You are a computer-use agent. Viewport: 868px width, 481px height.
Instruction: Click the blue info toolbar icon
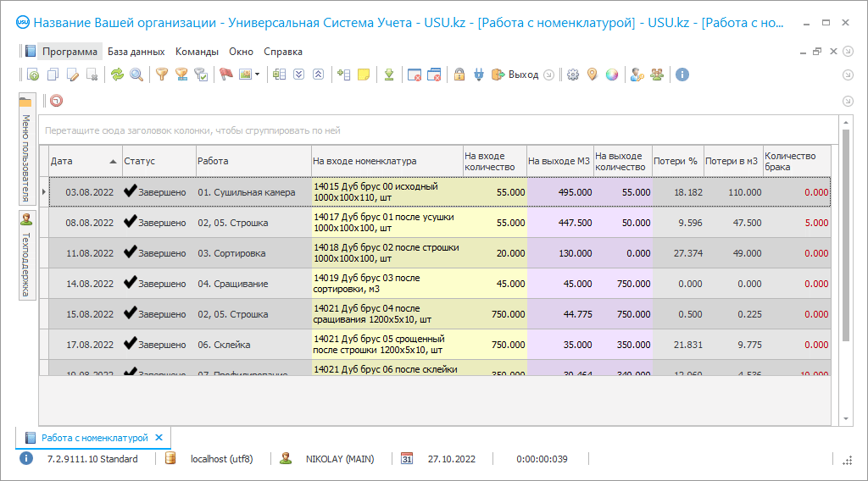pyautogui.click(x=682, y=75)
